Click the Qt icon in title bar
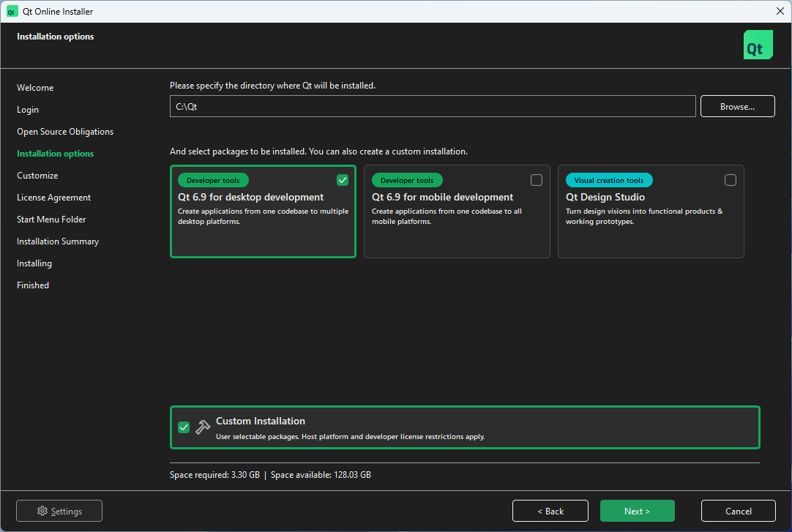This screenshot has height=532, width=792. tap(12, 12)
